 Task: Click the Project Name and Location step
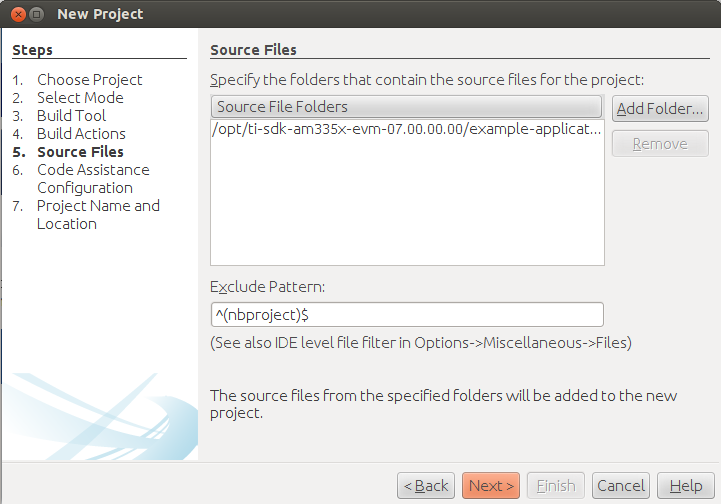(97, 215)
